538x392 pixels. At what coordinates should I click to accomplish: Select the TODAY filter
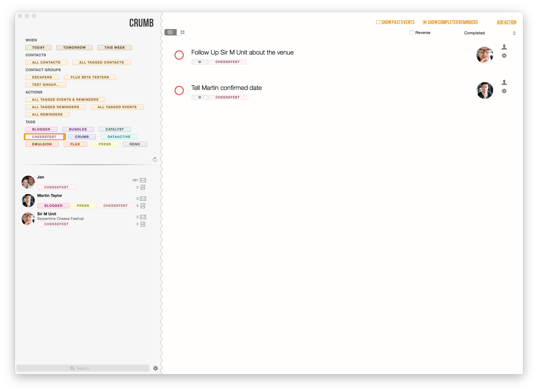[38, 47]
